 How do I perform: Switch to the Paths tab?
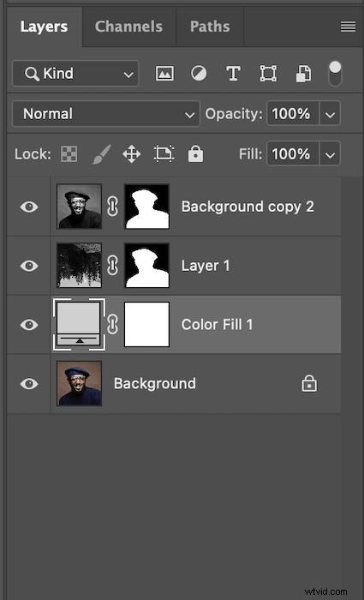coord(210,27)
